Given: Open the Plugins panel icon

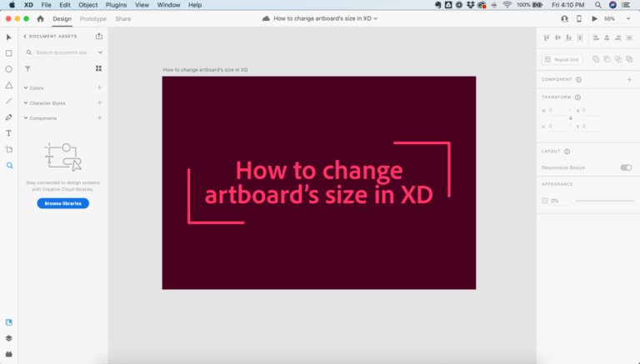Looking at the screenshot, I should [x=8, y=354].
